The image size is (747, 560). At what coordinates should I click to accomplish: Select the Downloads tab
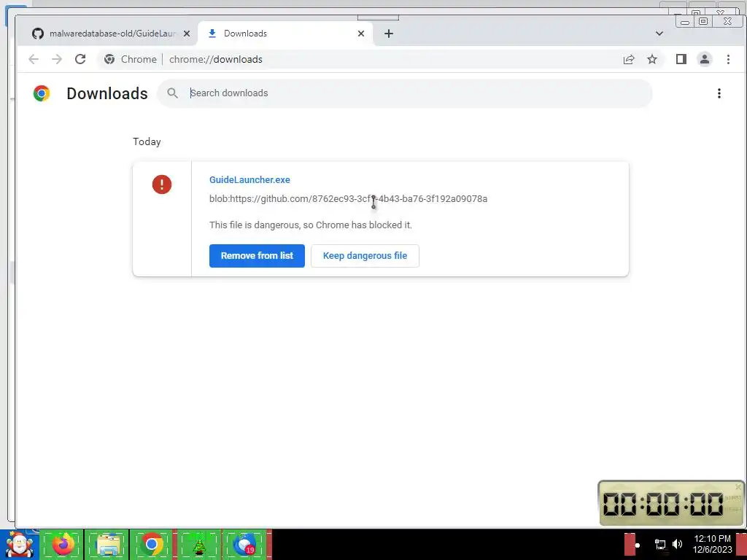[285, 34]
